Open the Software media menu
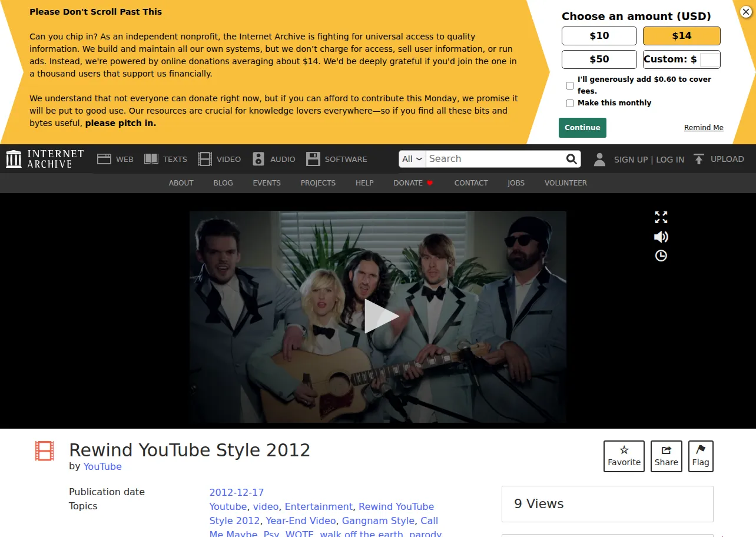 coord(337,159)
